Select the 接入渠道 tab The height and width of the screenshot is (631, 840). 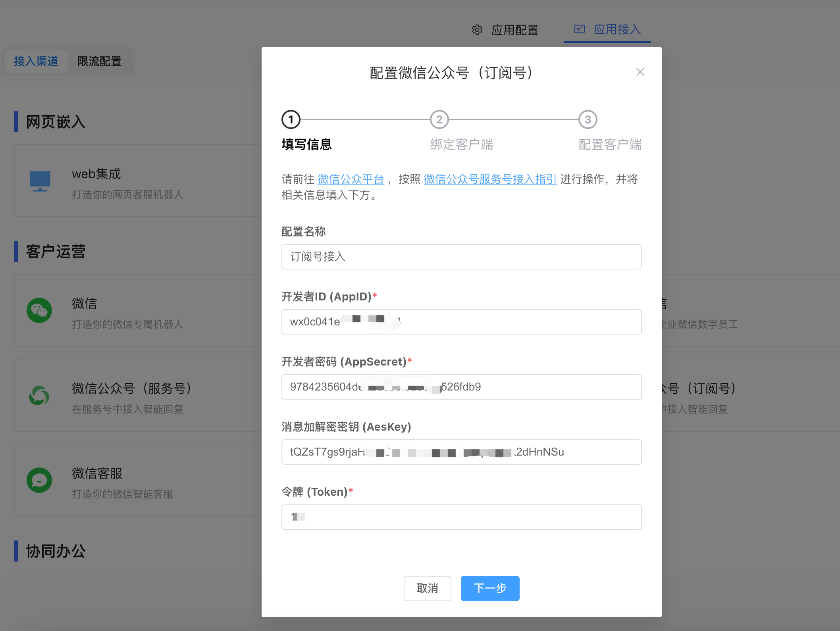pos(35,61)
